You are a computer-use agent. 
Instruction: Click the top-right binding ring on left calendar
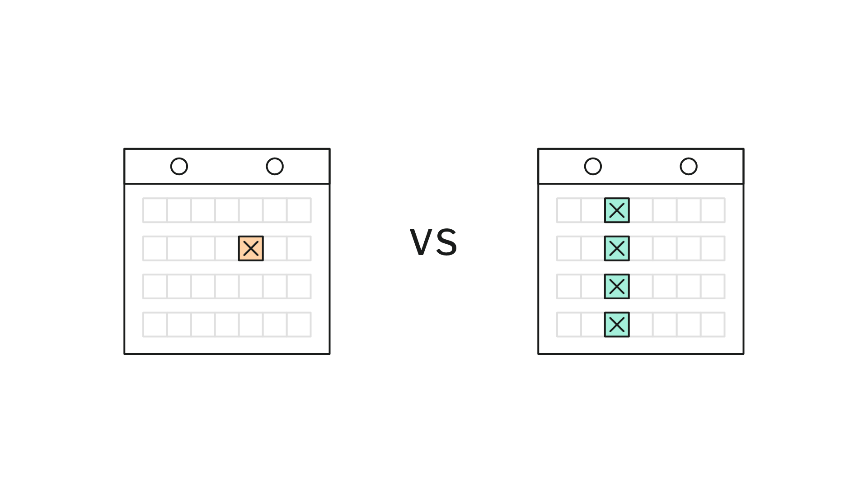[274, 167]
